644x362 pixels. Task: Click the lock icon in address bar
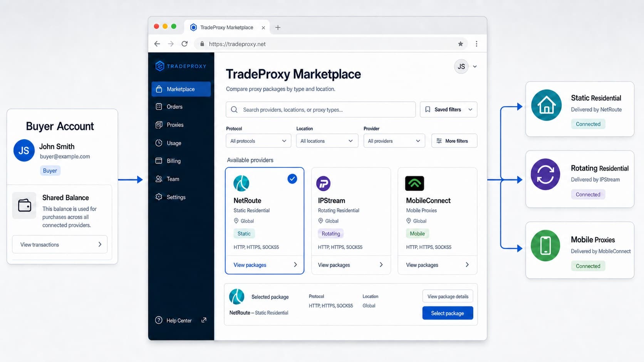point(202,44)
